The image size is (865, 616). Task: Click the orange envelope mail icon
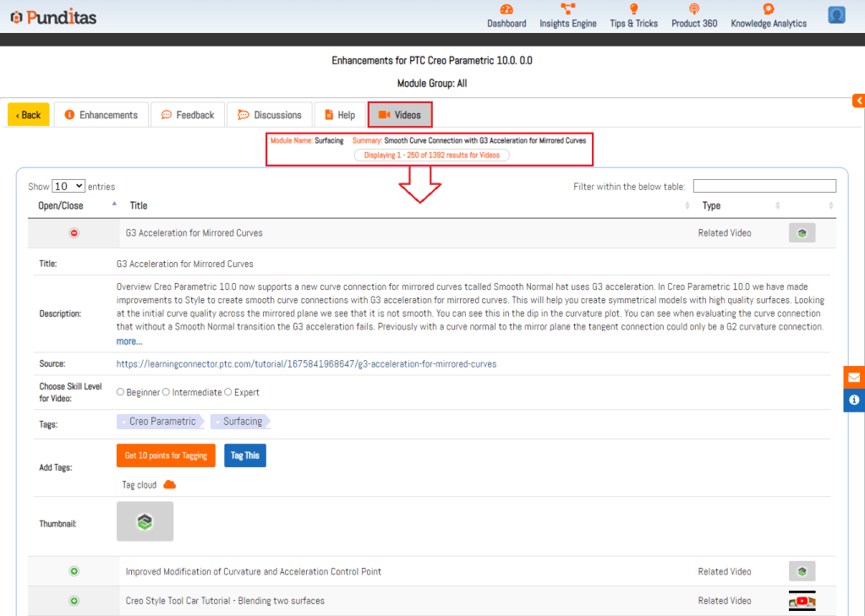click(854, 378)
